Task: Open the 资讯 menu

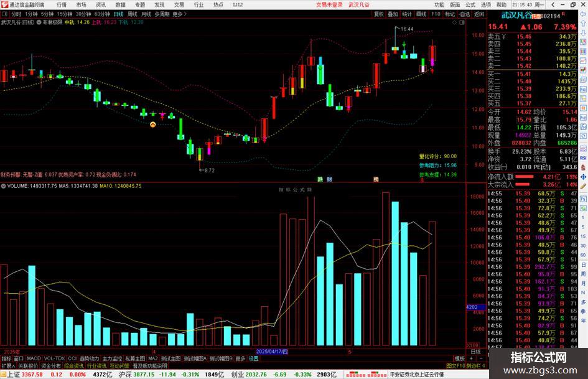Action: tap(101, 4)
